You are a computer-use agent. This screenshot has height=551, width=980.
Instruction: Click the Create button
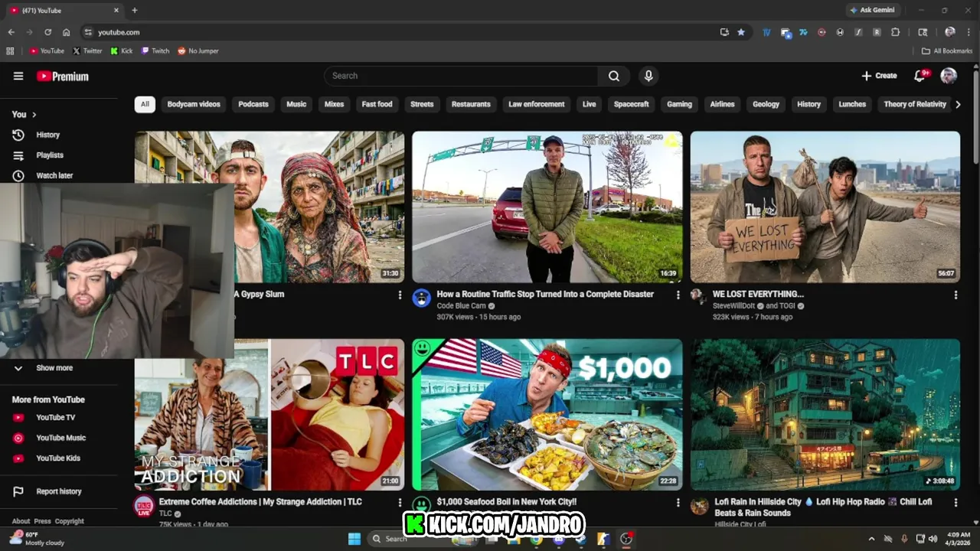[x=879, y=76]
